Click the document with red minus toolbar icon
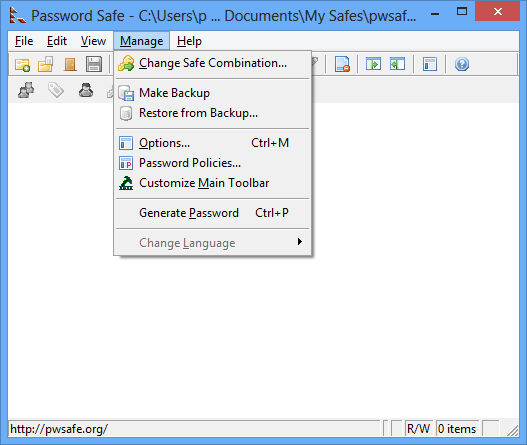The image size is (527, 445). coord(342,64)
